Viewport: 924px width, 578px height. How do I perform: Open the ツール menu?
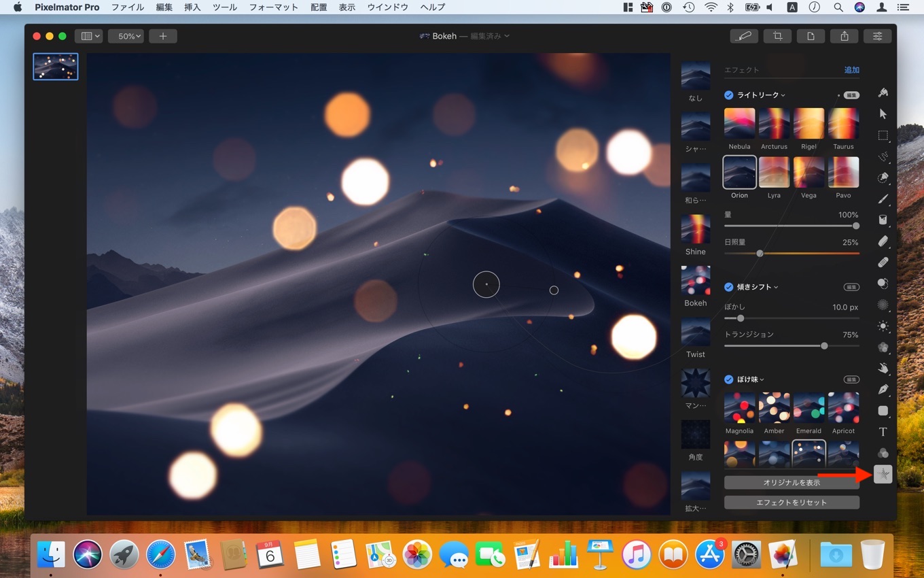click(224, 7)
